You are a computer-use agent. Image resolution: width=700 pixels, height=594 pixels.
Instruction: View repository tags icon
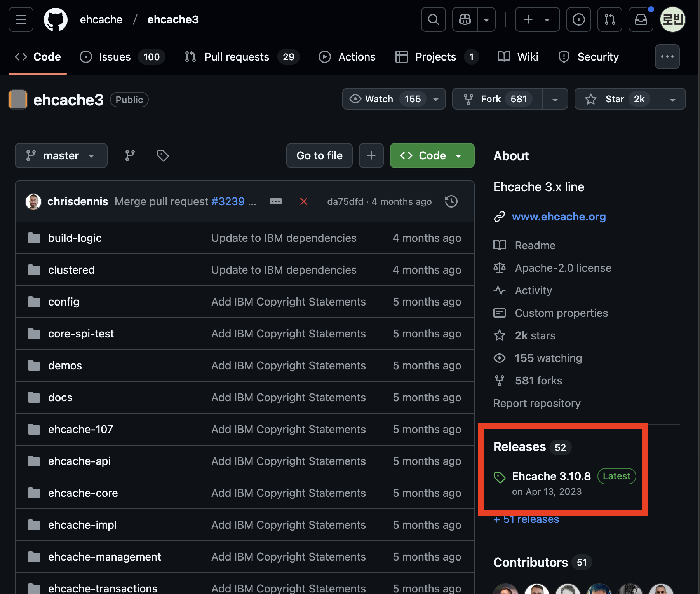(163, 155)
